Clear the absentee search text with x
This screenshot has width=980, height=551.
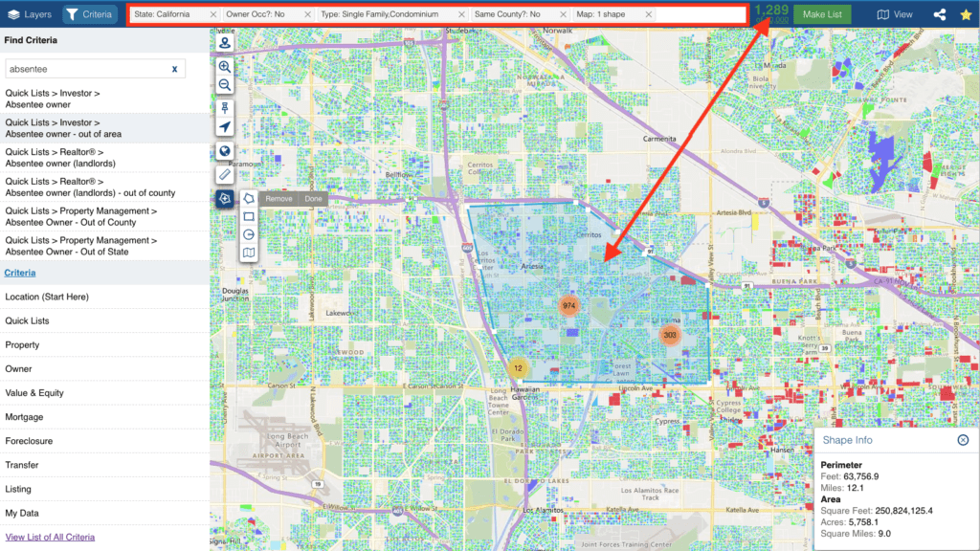point(174,69)
